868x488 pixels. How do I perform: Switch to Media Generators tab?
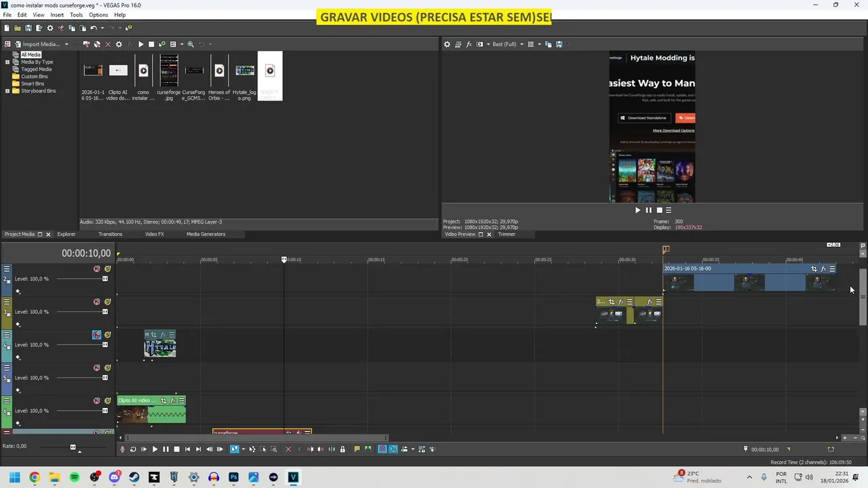(205, 235)
